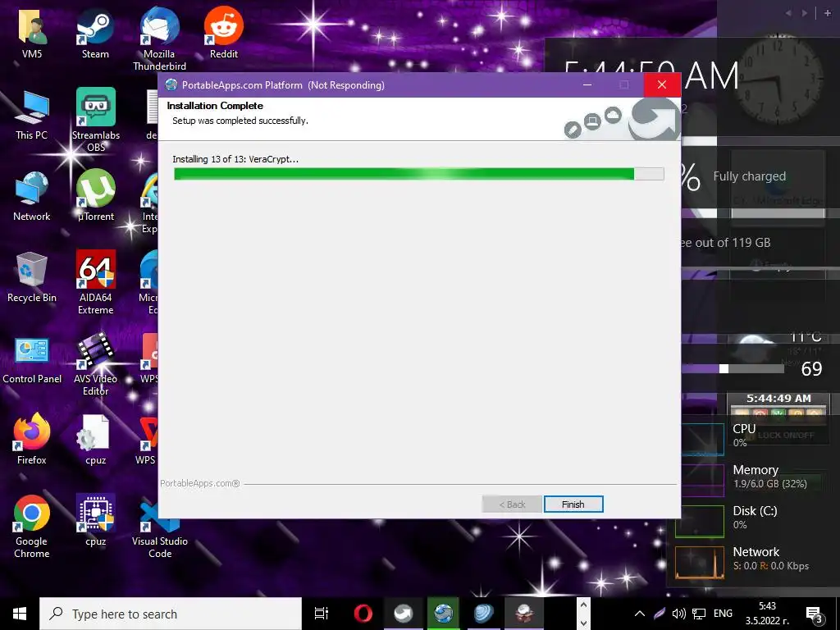Launch the Firefox desktop shortcut
The width and height of the screenshot is (840, 630).
pos(32,440)
